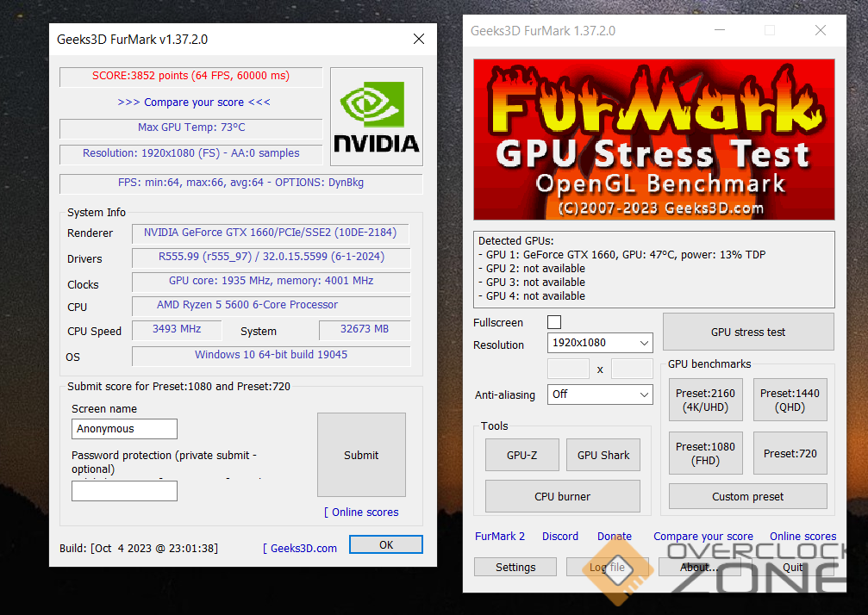
Task: Open the '[ Geeks3D.com' link
Action: (x=299, y=548)
